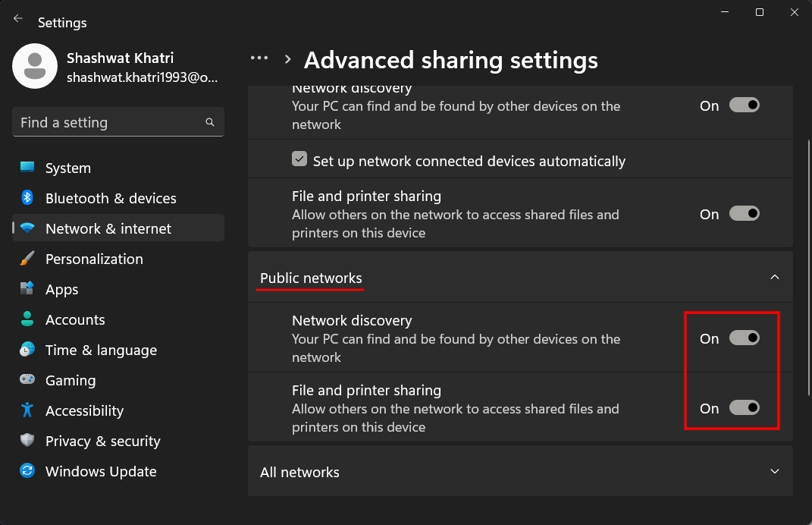The height and width of the screenshot is (525, 812).
Task: Click the Personalization paintbrush icon
Action: coord(27,259)
